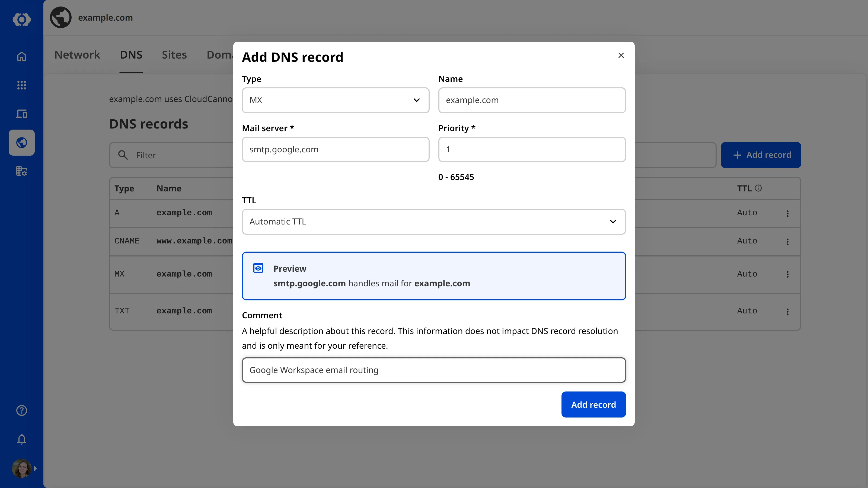Open the Home sidebar icon

click(x=22, y=57)
